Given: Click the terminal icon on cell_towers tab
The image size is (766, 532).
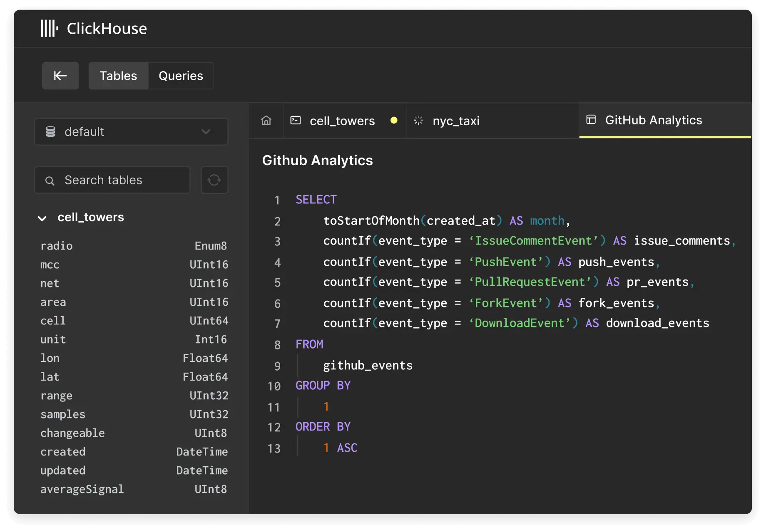Looking at the screenshot, I should [x=296, y=121].
